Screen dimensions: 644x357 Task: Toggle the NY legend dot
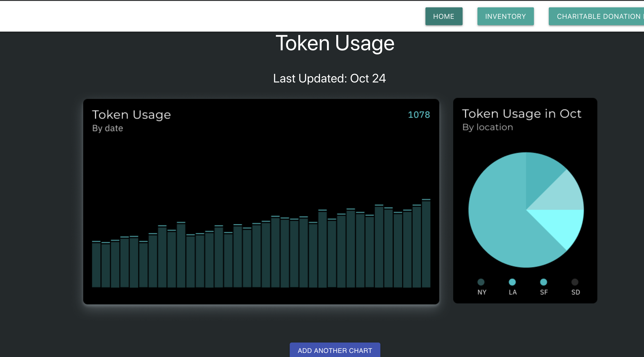(481, 282)
